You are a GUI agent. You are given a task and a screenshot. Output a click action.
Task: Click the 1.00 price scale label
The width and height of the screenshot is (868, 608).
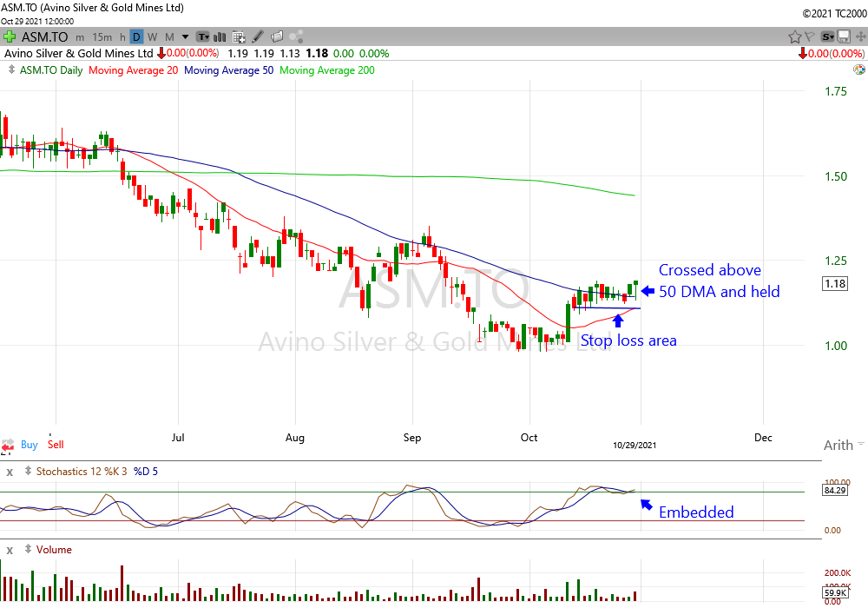[835, 346]
